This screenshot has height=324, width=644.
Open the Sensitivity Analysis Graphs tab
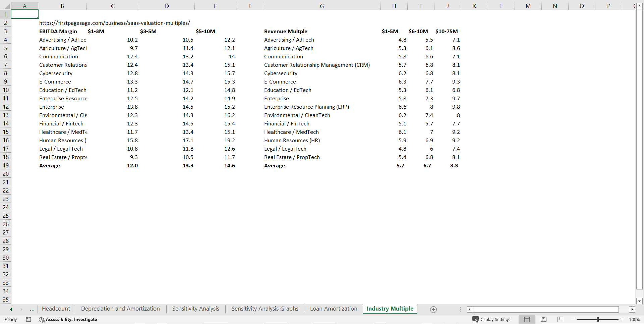click(265, 309)
